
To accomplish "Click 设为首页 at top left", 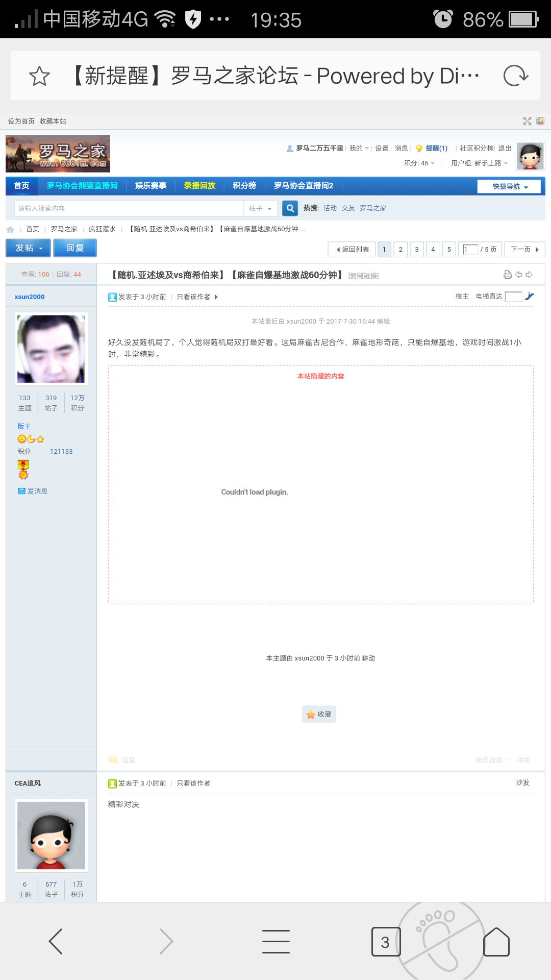I will click(x=21, y=121).
